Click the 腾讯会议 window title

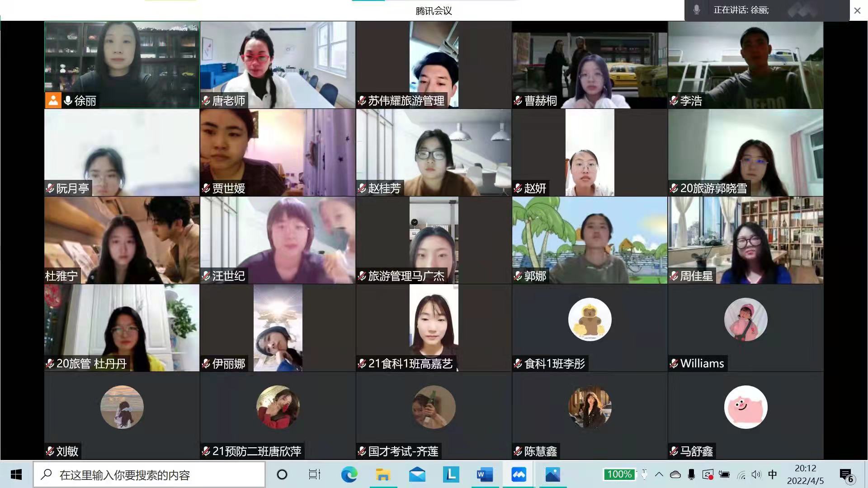tap(434, 10)
